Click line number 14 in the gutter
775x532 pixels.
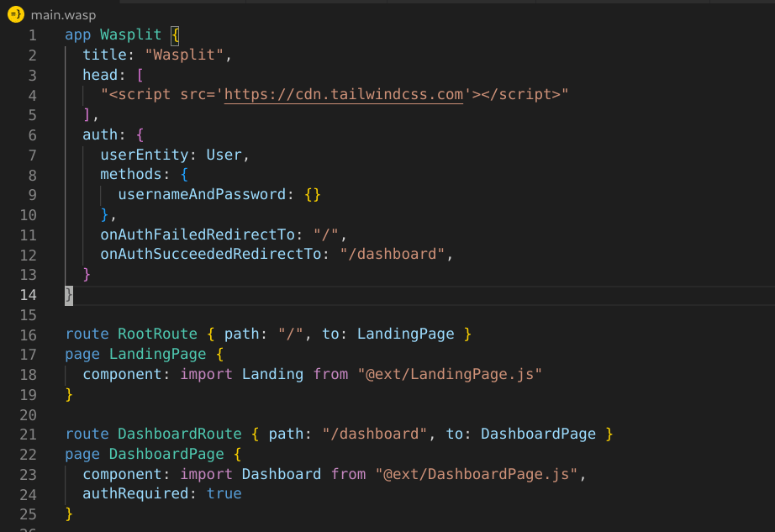[28, 294]
